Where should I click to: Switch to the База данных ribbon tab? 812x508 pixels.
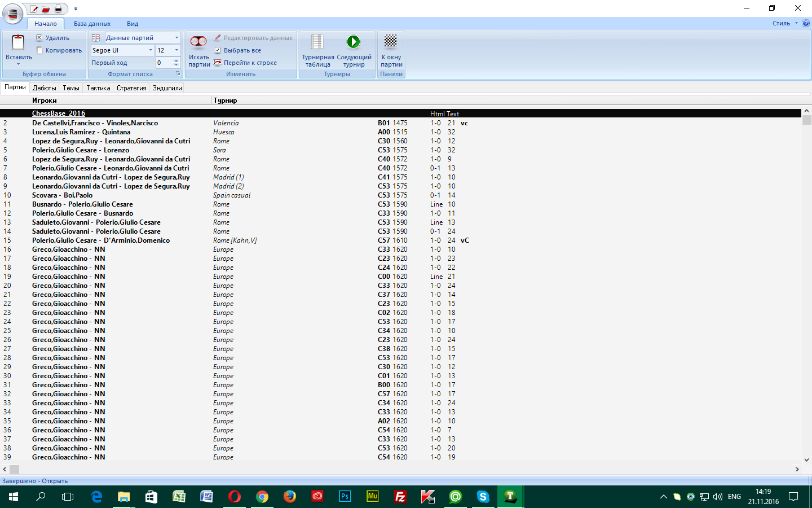(x=92, y=24)
